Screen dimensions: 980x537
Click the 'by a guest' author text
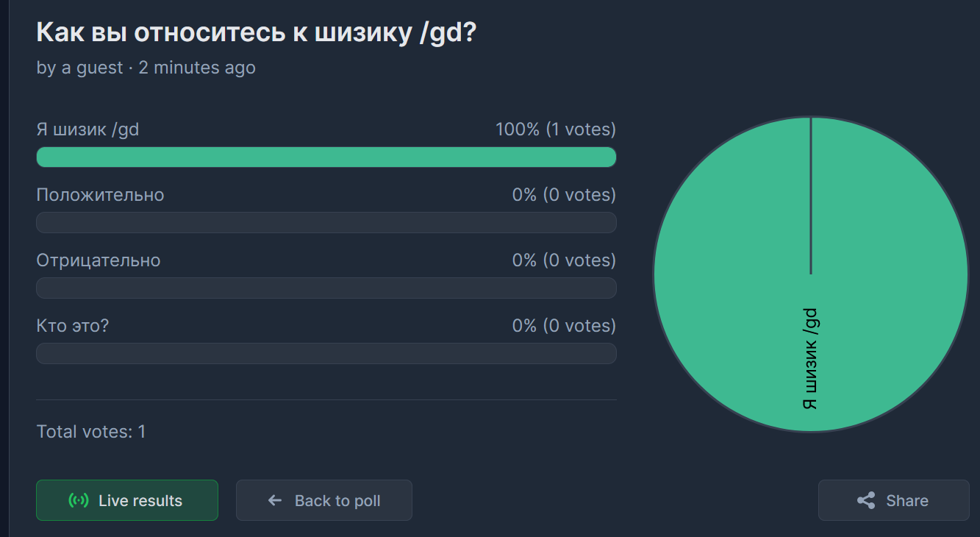coord(79,68)
